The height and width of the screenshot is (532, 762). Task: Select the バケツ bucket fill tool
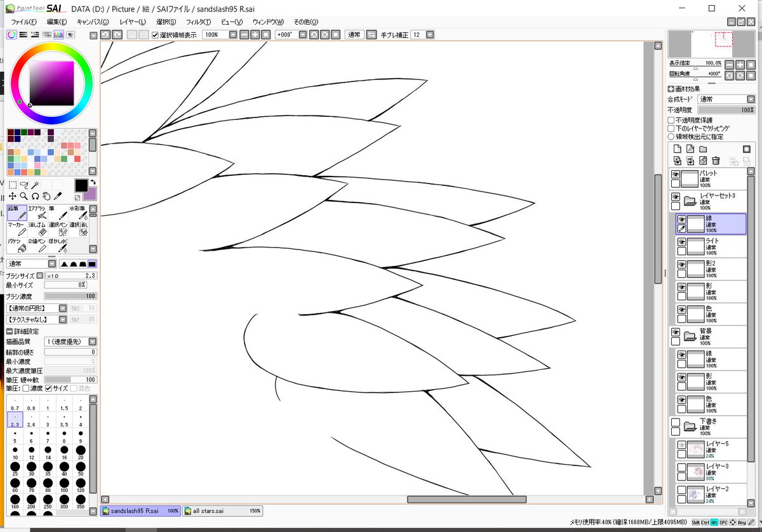(x=17, y=245)
